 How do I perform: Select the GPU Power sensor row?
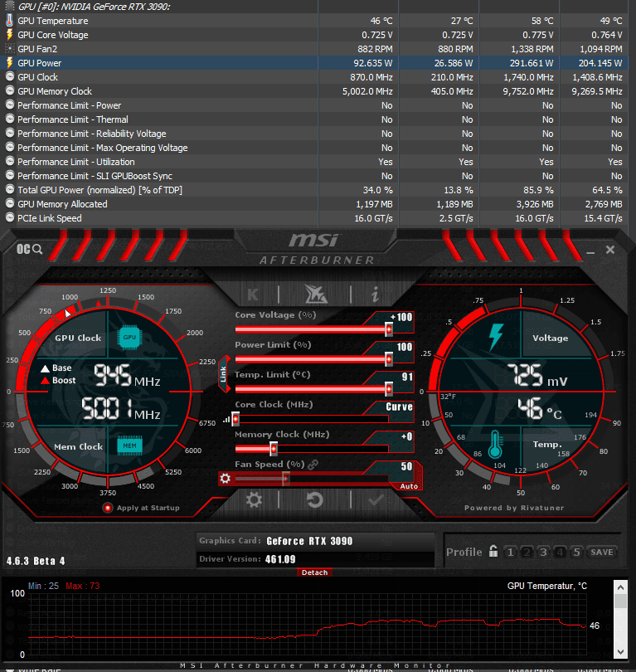pyautogui.click(x=315, y=63)
